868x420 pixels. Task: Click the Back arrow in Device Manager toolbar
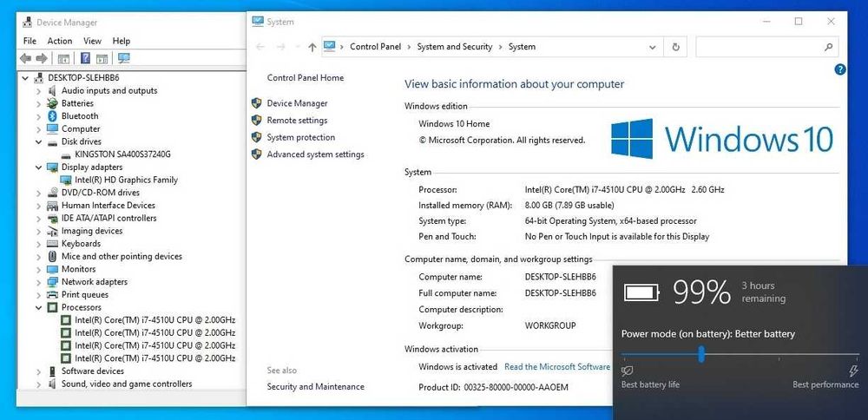click(x=25, y=58)
